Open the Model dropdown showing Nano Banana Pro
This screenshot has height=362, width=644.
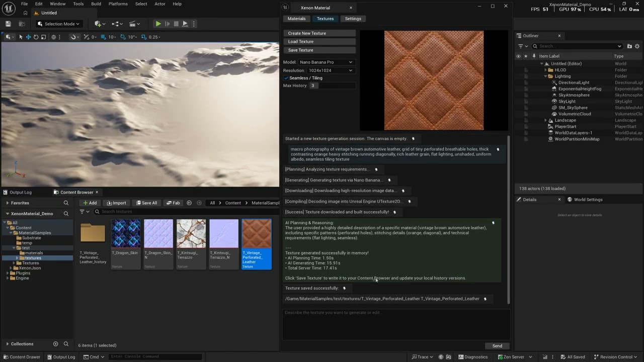326,62
